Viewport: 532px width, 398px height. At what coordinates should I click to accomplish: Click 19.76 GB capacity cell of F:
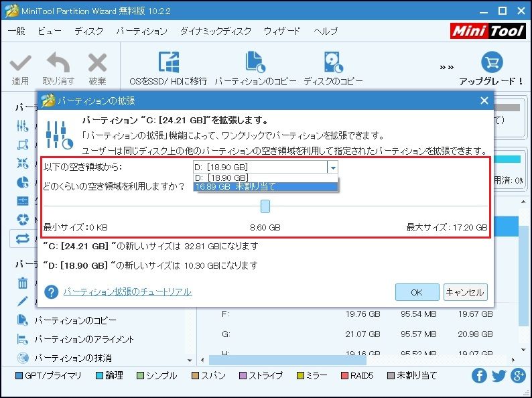tap(362, 314)
